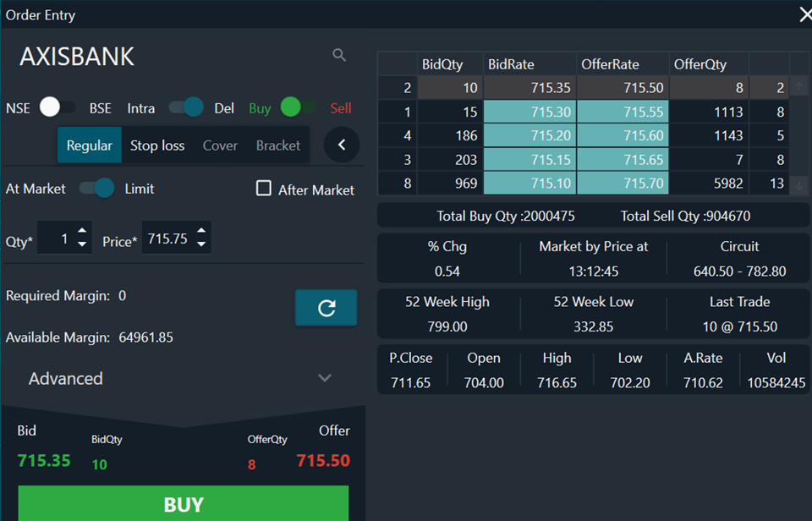Search for a different scrip using magnifier icon
Screen dimensions: 812x521
click(x=339, y=55)
